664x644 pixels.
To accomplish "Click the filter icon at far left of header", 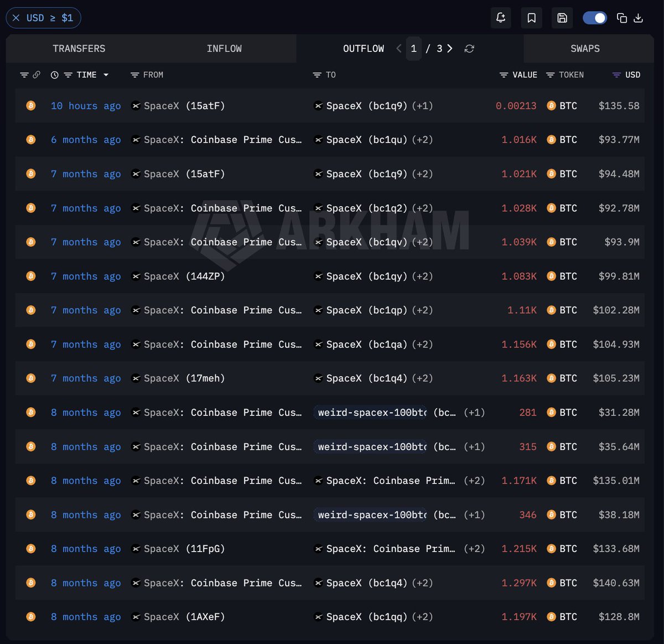I will pos(24,75).
